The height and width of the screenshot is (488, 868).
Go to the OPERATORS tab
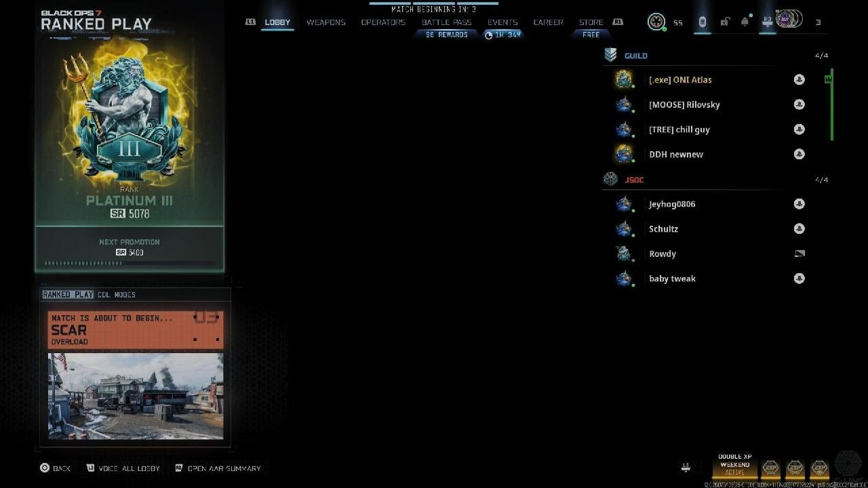pos(383,22)
